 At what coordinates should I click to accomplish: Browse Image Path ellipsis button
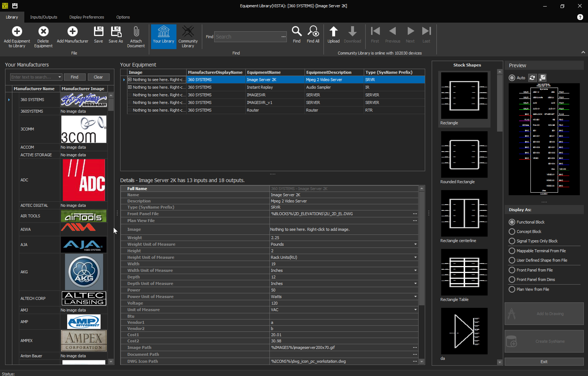(x=415, y=348)
